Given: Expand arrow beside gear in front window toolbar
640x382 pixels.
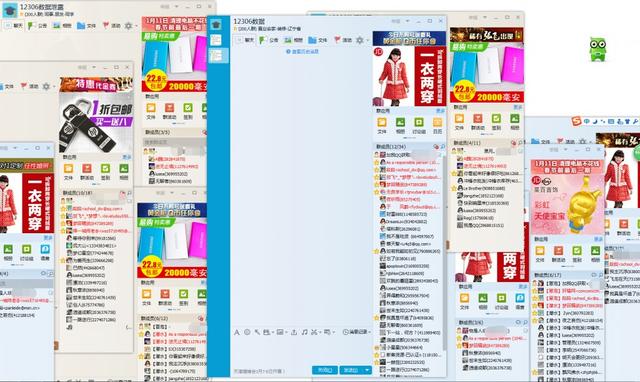Looking at the screenshot, I should pos(367,40).
